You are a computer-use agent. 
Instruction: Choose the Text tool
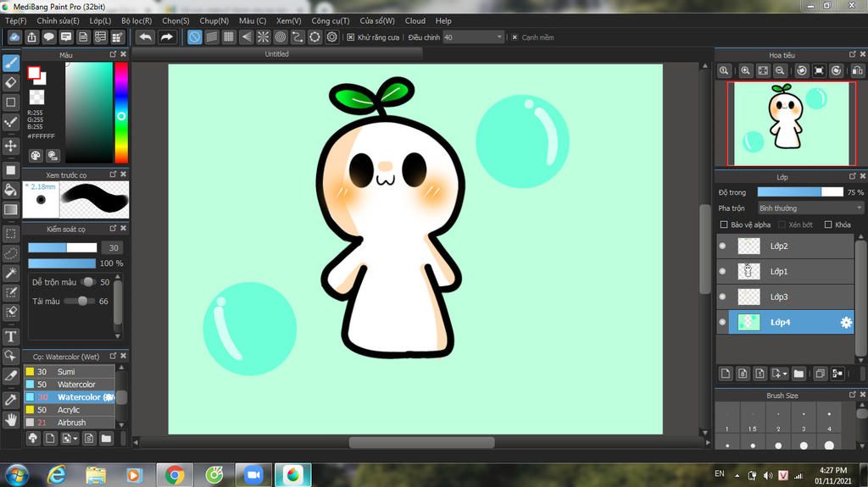[x=10, y=336]
